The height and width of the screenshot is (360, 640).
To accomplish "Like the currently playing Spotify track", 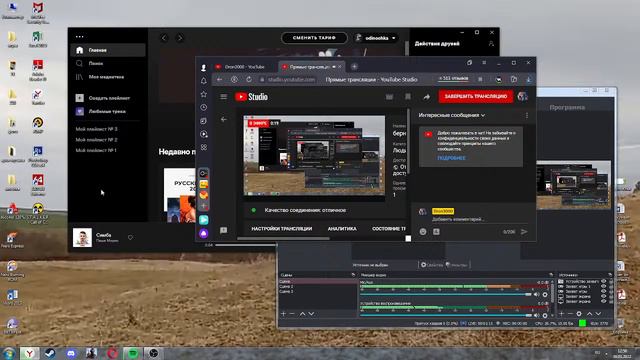I will click(x=130, y=238).
